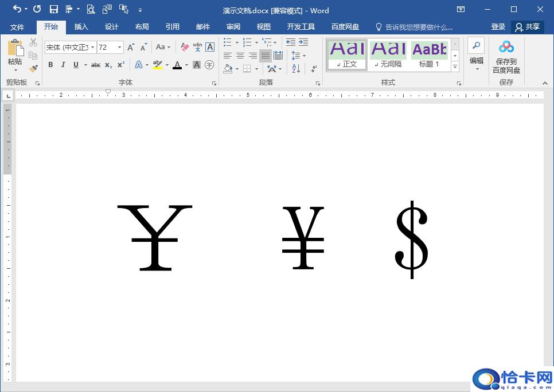
Task: Open the font size 72 dropdown
Action: pyautogui.click(x=120, y=48)
